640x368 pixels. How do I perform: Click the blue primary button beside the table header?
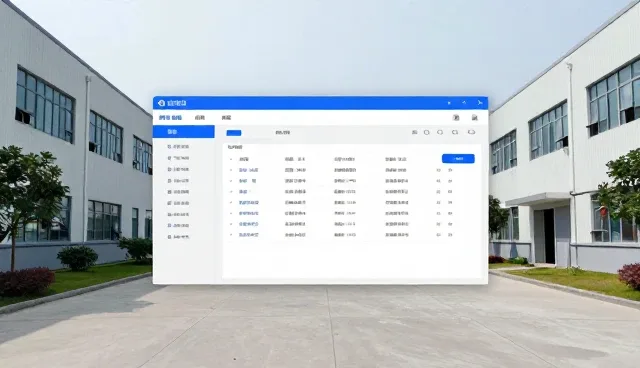click(x=458, y=158)
